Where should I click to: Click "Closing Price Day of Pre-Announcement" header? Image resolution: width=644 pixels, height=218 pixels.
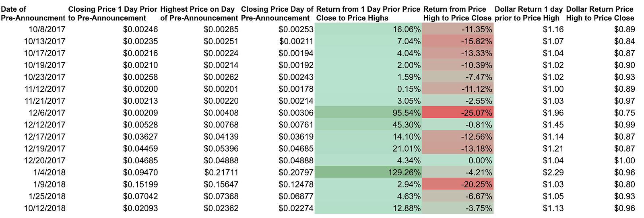pyautogui.click(x=277, y=14)
